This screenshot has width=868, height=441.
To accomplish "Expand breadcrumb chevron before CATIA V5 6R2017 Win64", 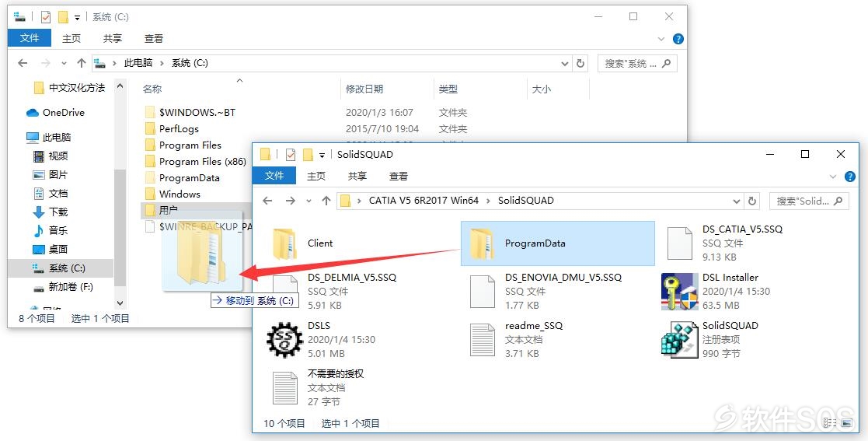I will (x=360, y=201).
